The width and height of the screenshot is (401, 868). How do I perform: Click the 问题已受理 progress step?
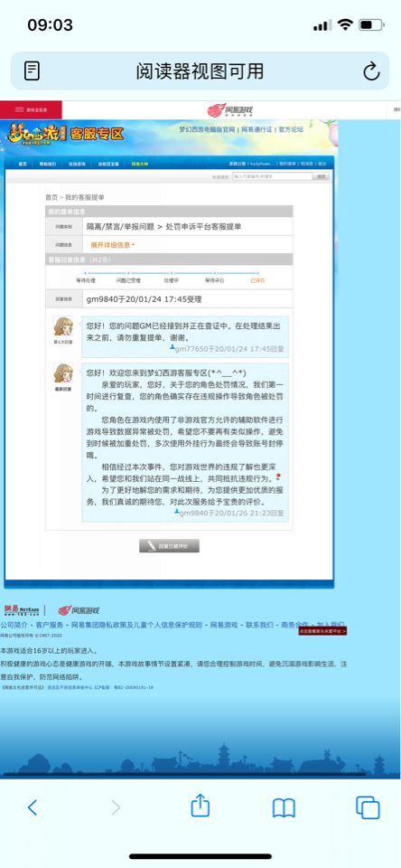pos(127,280)
